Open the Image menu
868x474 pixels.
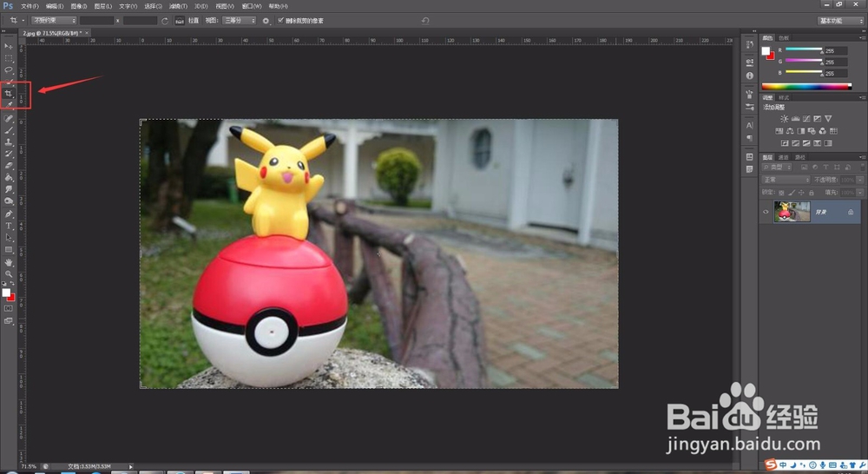click(79, 6)
